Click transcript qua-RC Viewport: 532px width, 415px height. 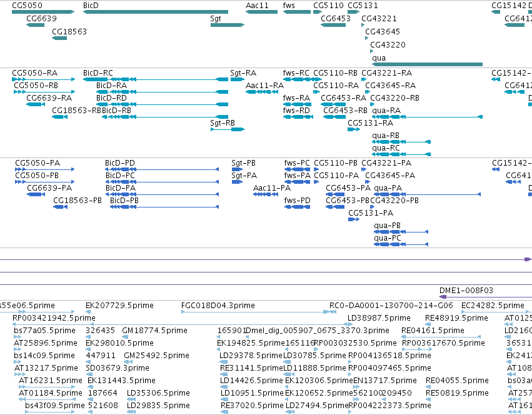click(x=401, y=154)
